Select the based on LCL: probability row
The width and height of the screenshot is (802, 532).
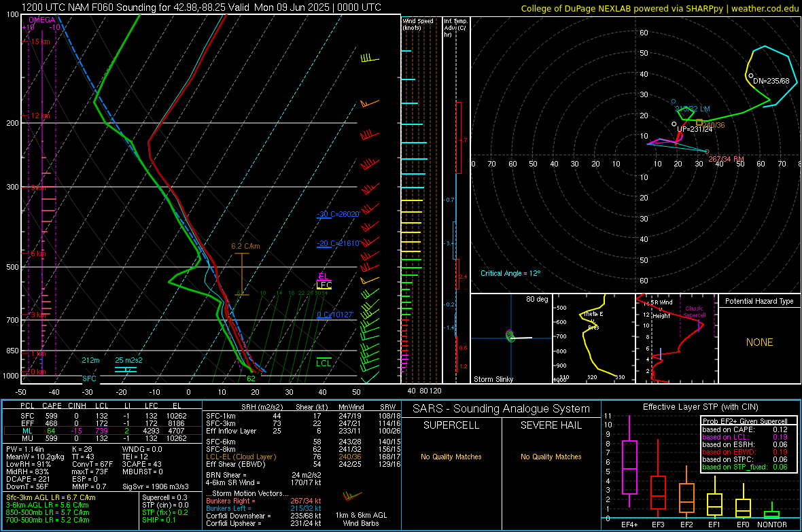tap(745, 437)
